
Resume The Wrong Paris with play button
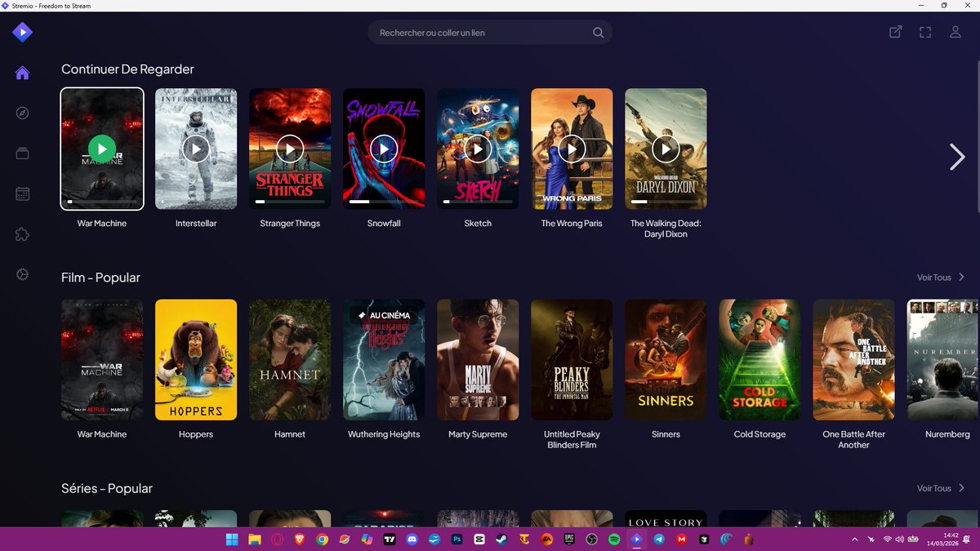(572, 149)
